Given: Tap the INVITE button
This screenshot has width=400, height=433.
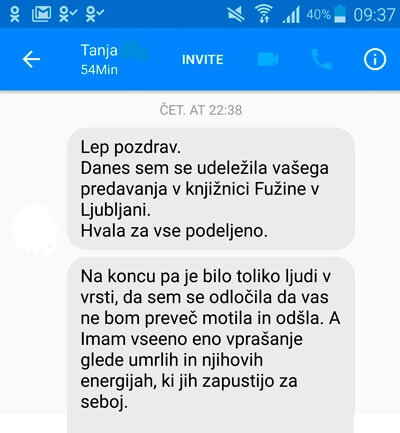Looking at the screenshot, I should [203, 60].
